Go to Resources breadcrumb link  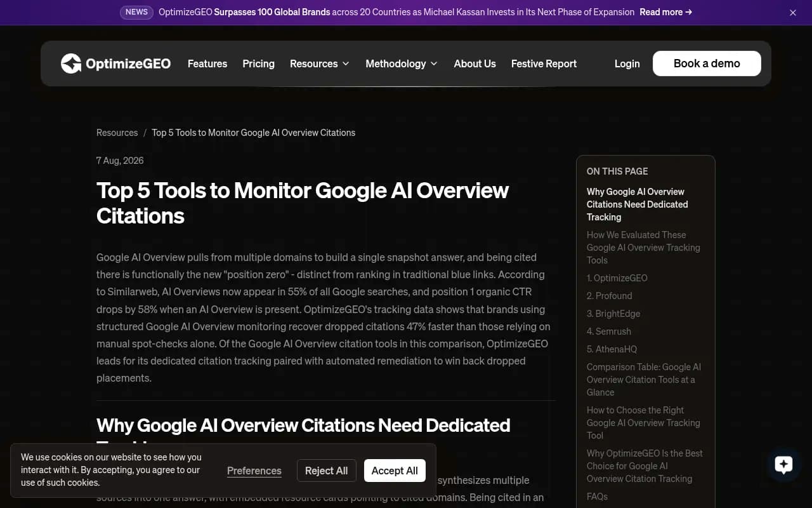click(117, 133)
